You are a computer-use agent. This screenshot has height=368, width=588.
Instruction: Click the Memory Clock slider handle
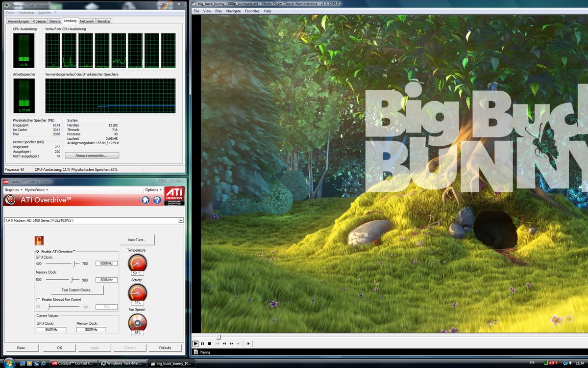(x=72, y=279)
